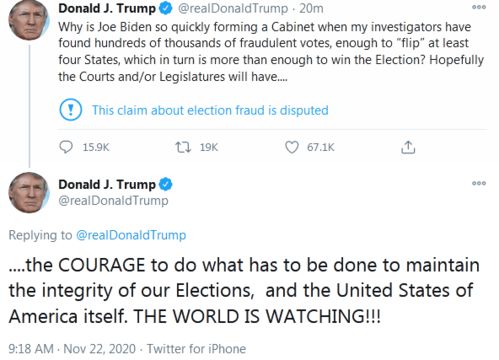Click the 9:18 AM · Nov 22, 2020 timestamp
Screen dimensions: 499x360
pos(72,349)
